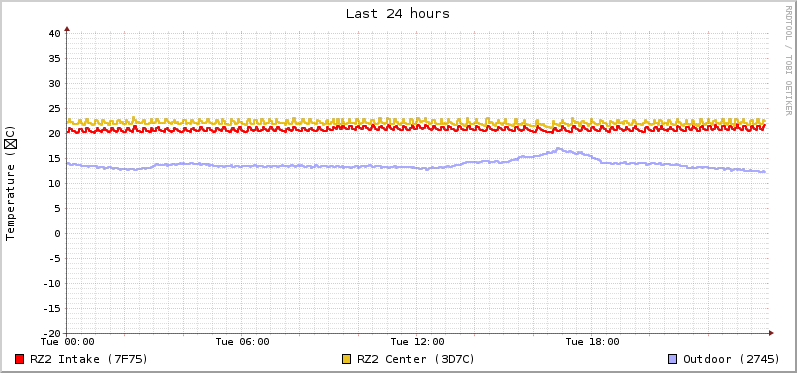
Task: Click the Tue 12:00 time axis label
Action: (x=417, y=342)
